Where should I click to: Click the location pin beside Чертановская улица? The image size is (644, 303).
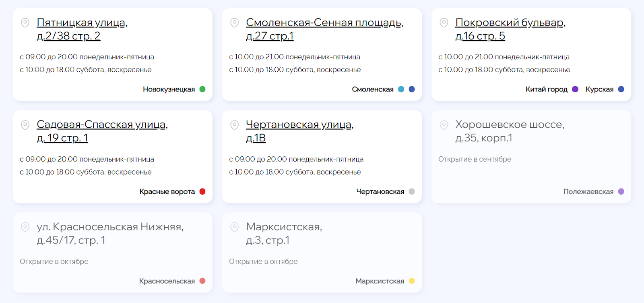point(234,125)
